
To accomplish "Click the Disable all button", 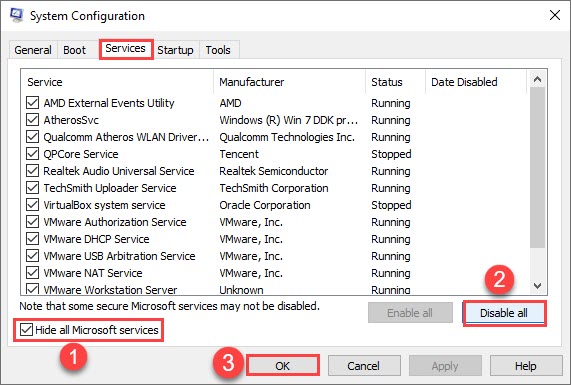I will pos(504,313).
